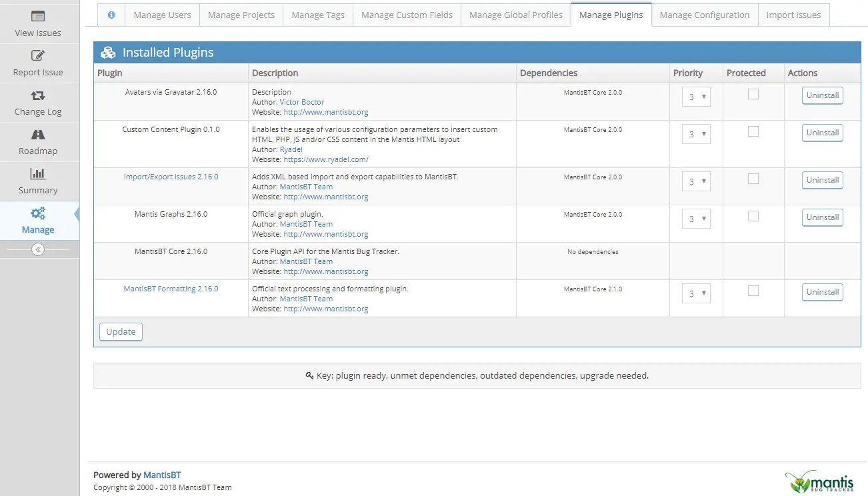Open the Manage Tags tab
Image resolution: width=868 pixels, height=496 pixels.
tap(318, 15)
